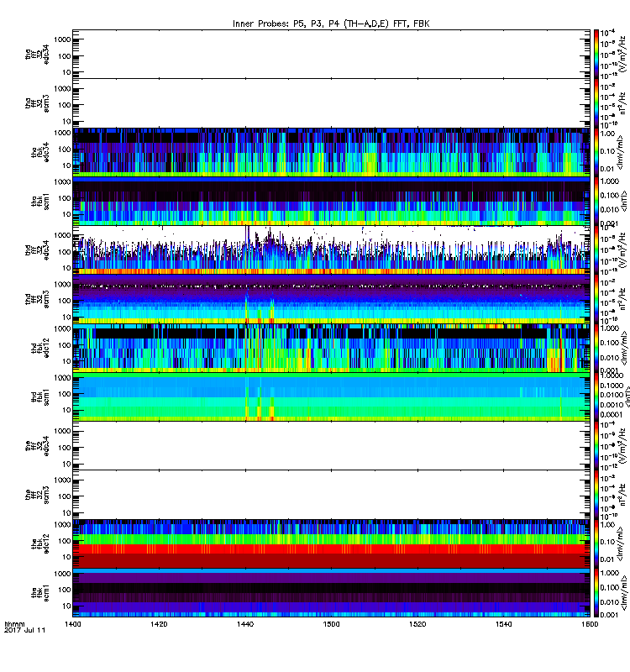The height and width of the screenshot is (672, 630).
Task: Click the 1000 tick label on tha fff edc34
Action: 62,39
